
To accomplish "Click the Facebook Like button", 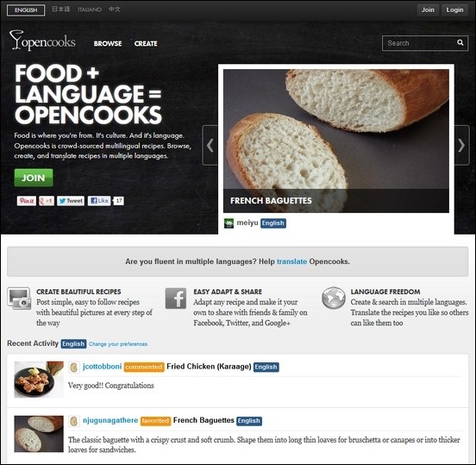I will pyautogui.click(x=99, y=201).
